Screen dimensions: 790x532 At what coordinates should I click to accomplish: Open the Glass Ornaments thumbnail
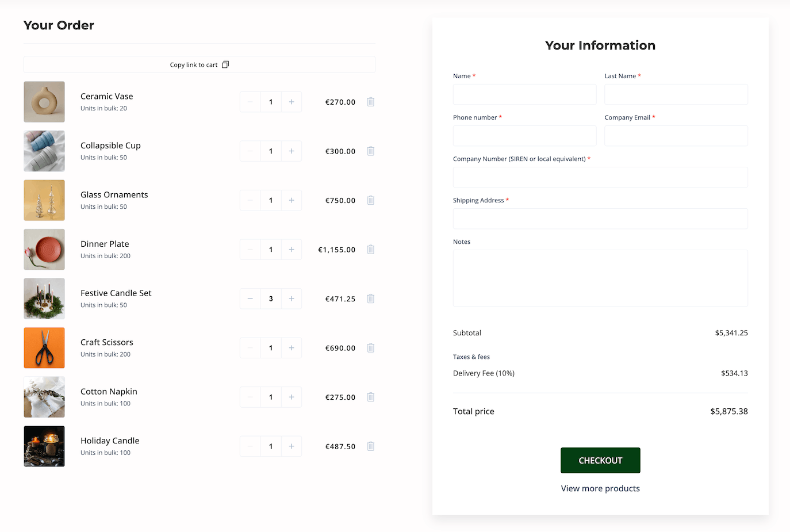(44, 200)
